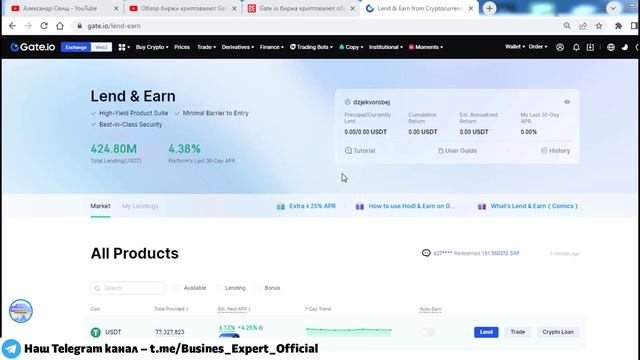This screenshot has width=640, height=360.
Task: Expand the Moments dropdown
Action: pyautogui.click(x=426, y=47)
